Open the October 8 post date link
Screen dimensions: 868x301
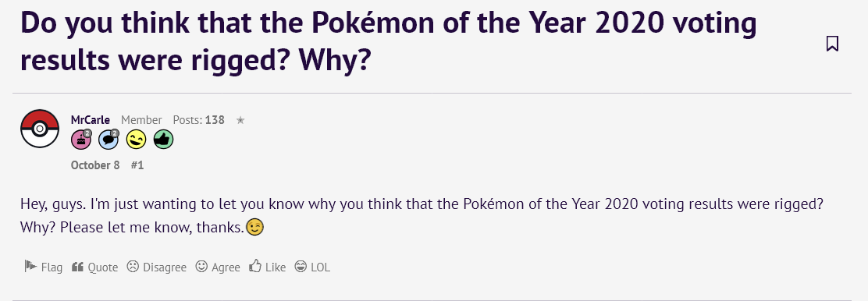pyautogui.click(x=95, y=165)
